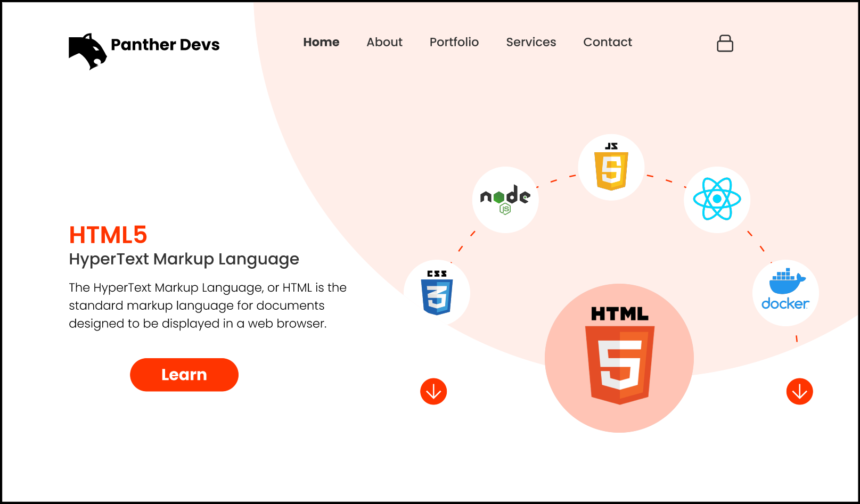The height and width of the screenshot is (504, 860).
Task: Select the React atom icon
Action: [x=717, y=199]
